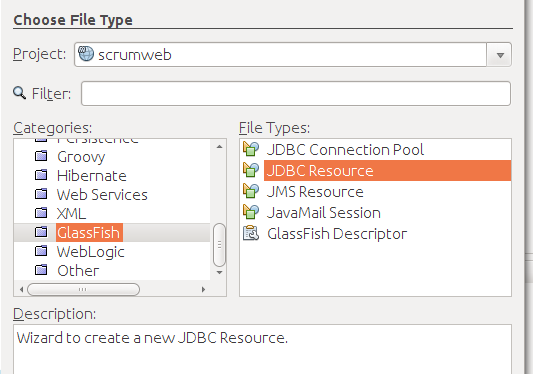The image size is (533, 374).
Task: Select scrumweb in the Project combo box
Action: point(280,55)
